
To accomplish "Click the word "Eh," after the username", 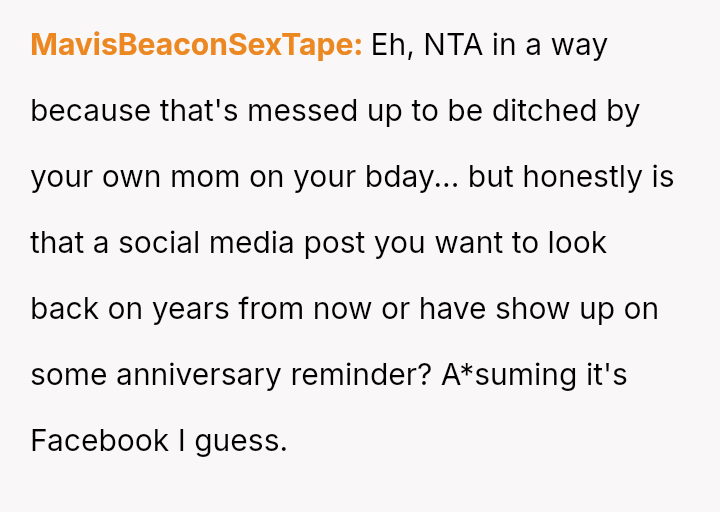I will [x=392, y=45].
